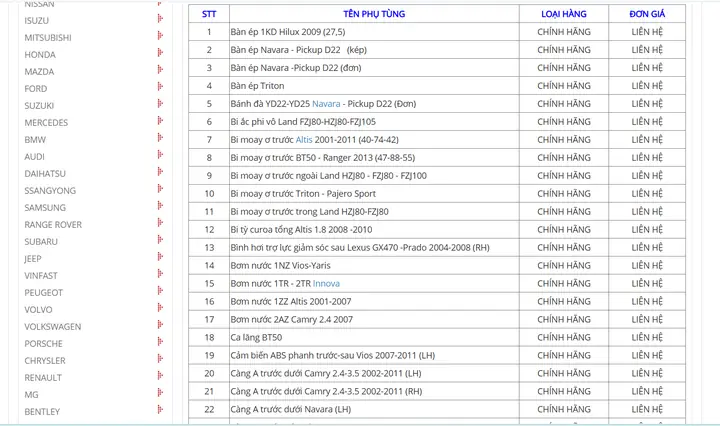The height and width of the screenshot is (426, 720).
Task: Click the red arrow icon beside ISUZU
Action: point(160,20)
